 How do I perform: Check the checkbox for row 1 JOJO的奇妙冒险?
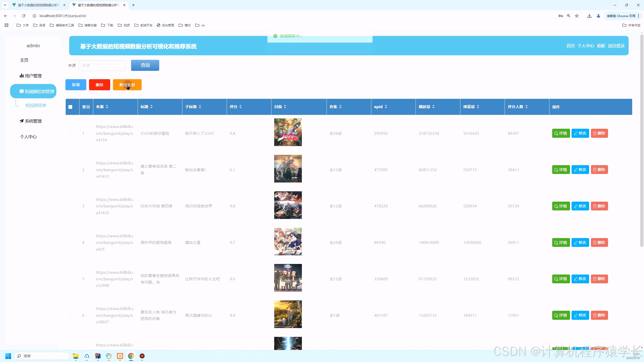[x=70, y=133]
